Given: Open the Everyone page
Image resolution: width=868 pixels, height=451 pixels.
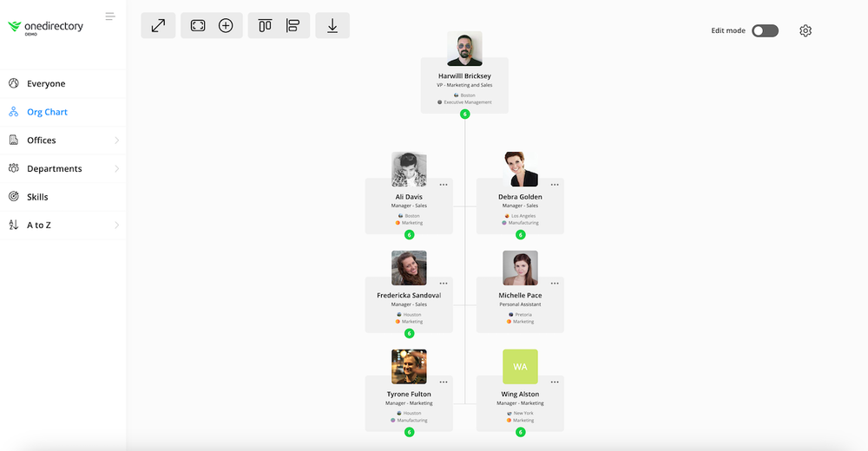Looking at the screenshot, I should coord(46,84).
